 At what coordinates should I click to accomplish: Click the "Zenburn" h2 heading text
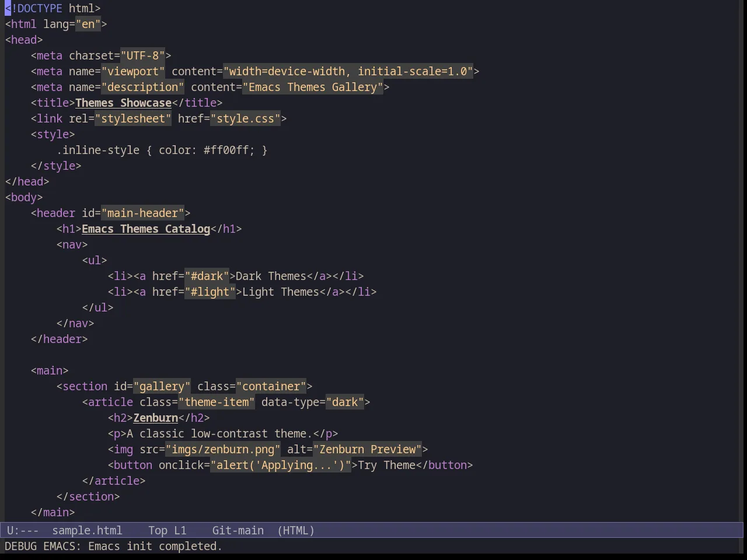155,418
